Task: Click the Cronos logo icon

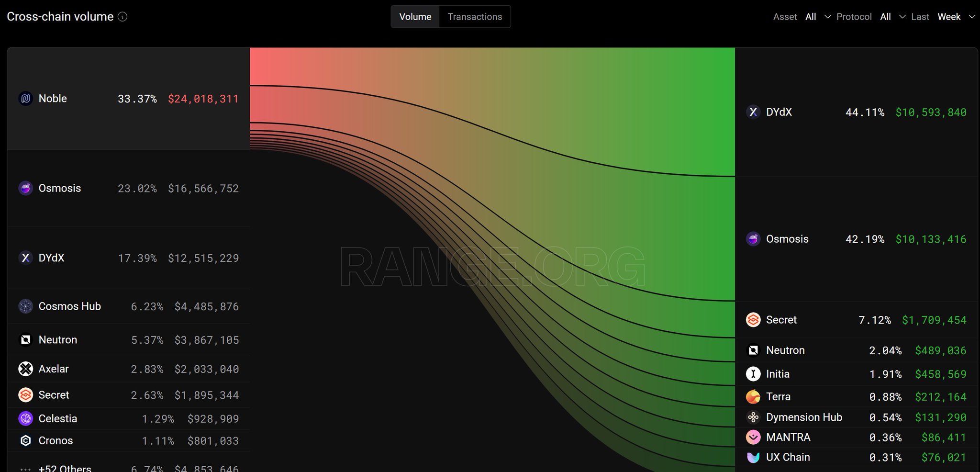Action: [25, 440]
